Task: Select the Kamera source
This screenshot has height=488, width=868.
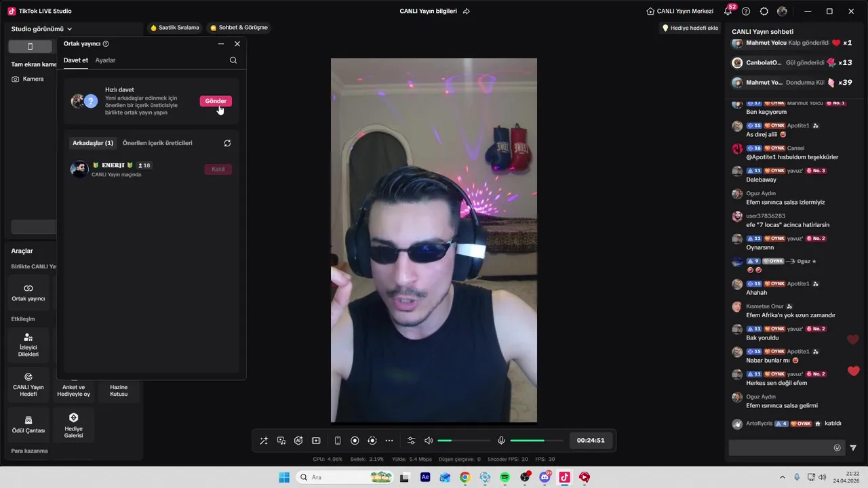Action: (x=28, y=79)
